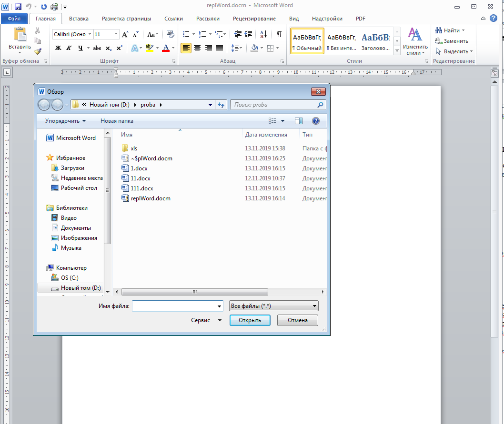The height and width of the screenshot is (424, 504).
Task: Click the Save icon in quick access toolbar
Action: (x=18, y=7)
